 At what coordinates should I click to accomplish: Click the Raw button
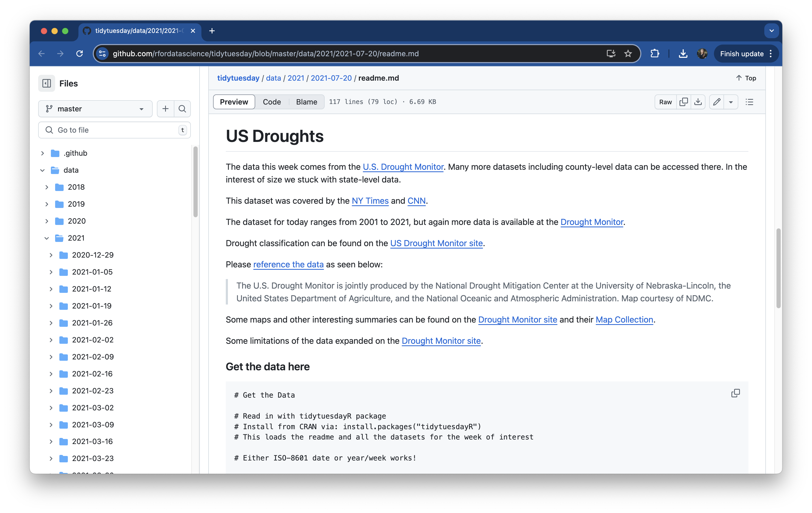(x=665, y=102)
